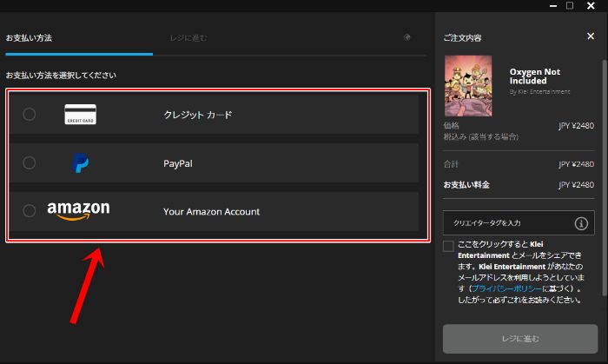Open the レジに進む tab
608x364 pixels.
click(188, 38)
